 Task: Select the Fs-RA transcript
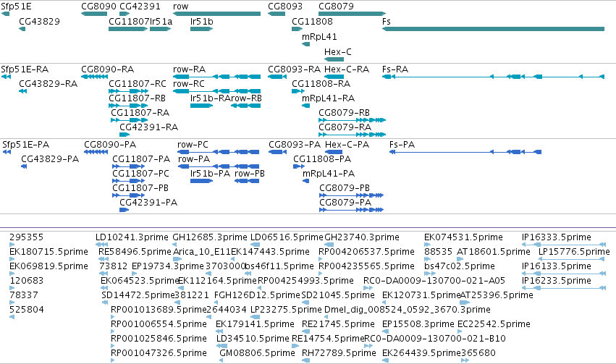click(x=493, y=77)
